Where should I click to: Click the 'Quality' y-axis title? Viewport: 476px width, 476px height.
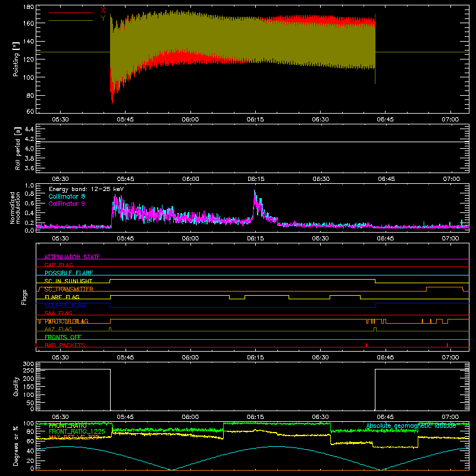click(x=16, y=386)
